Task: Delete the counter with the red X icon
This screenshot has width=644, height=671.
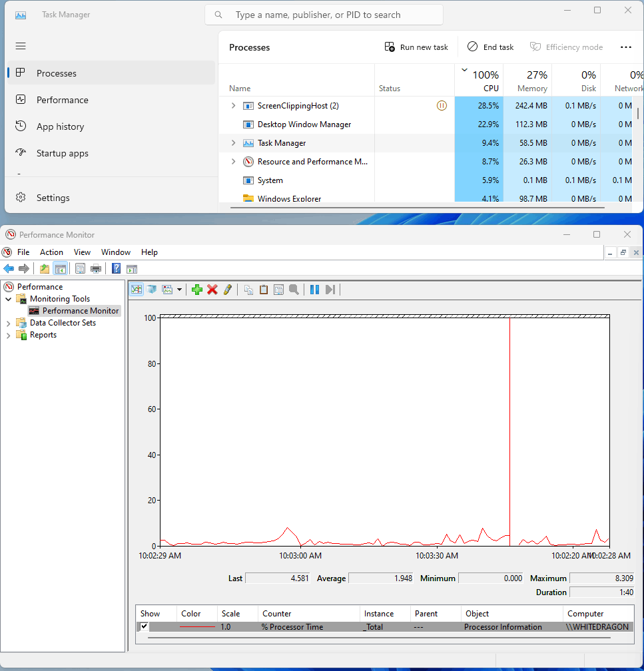Action: point(212,290)
